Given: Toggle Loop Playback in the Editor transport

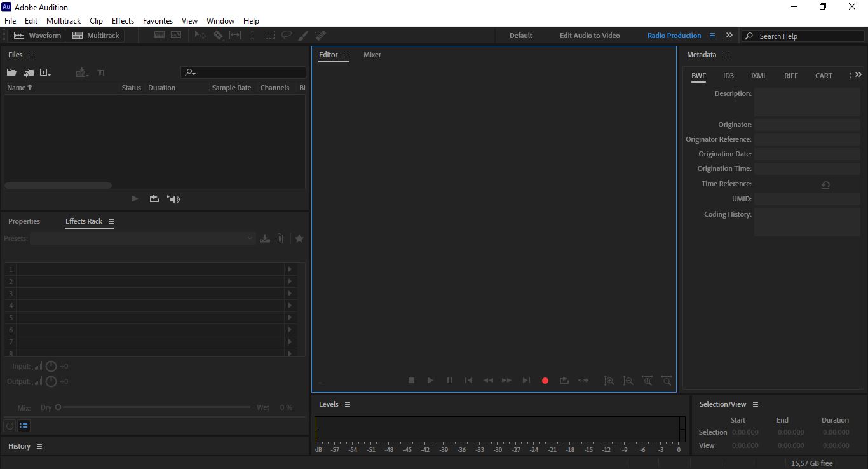Looking at the screenshot, I should click(x=564, y=381).
